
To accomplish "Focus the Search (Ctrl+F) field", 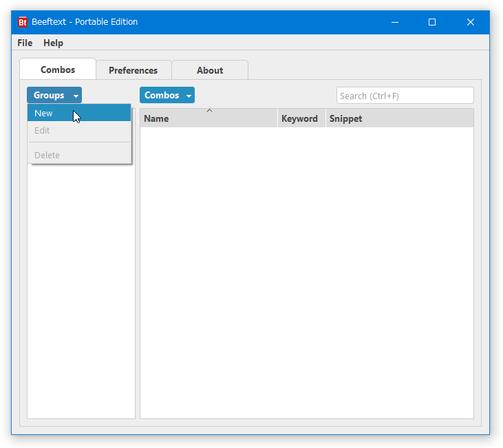I will 405,96.
